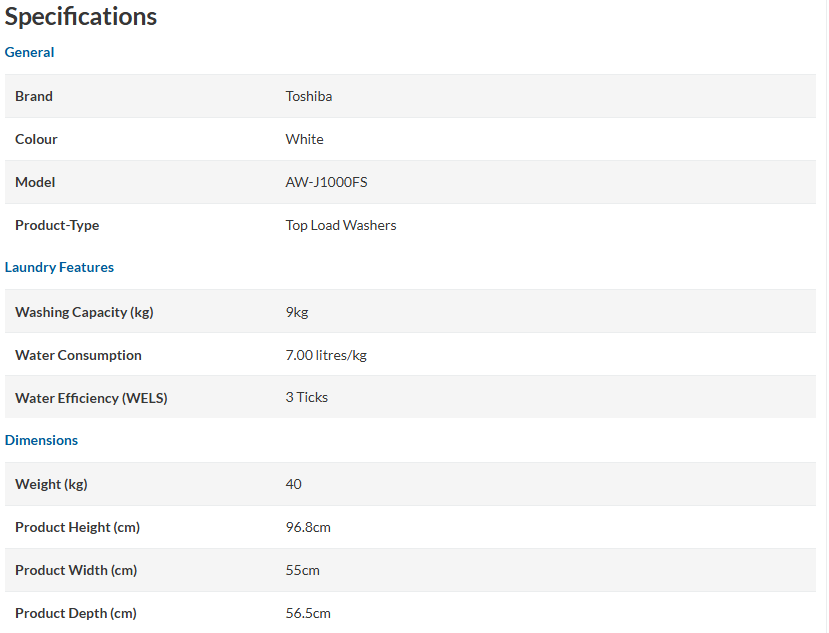The height and width of the screenshot is (633, 829).
Task: Select the 9kg capacity value
Action: coord(297,312)
